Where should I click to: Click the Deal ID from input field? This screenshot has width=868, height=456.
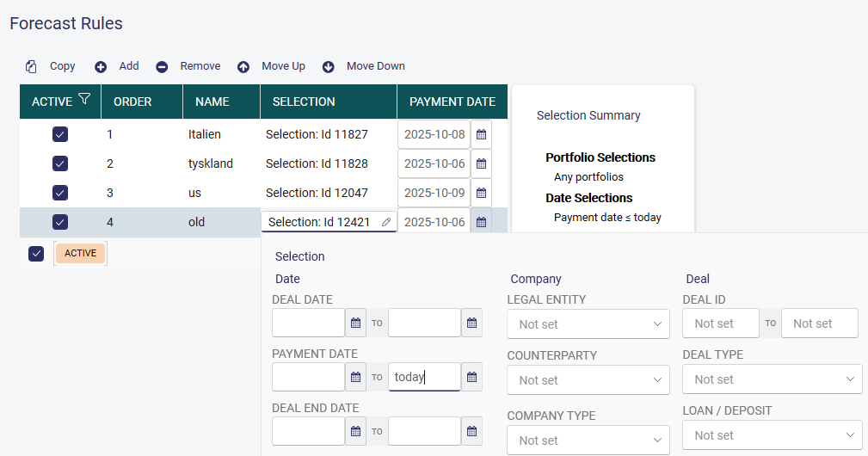pyautogui.click(x=720, y=324)
